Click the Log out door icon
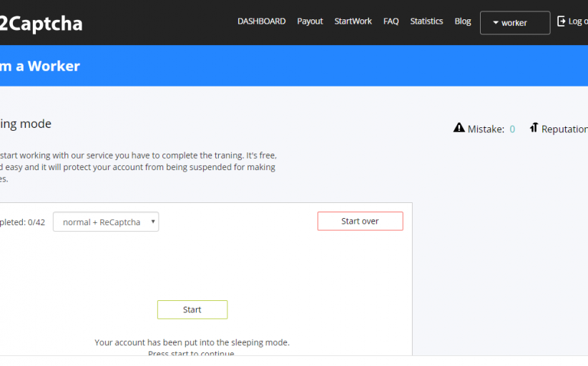Image resolution: width=588 pixels, height=366 pixels. (562, 21)
